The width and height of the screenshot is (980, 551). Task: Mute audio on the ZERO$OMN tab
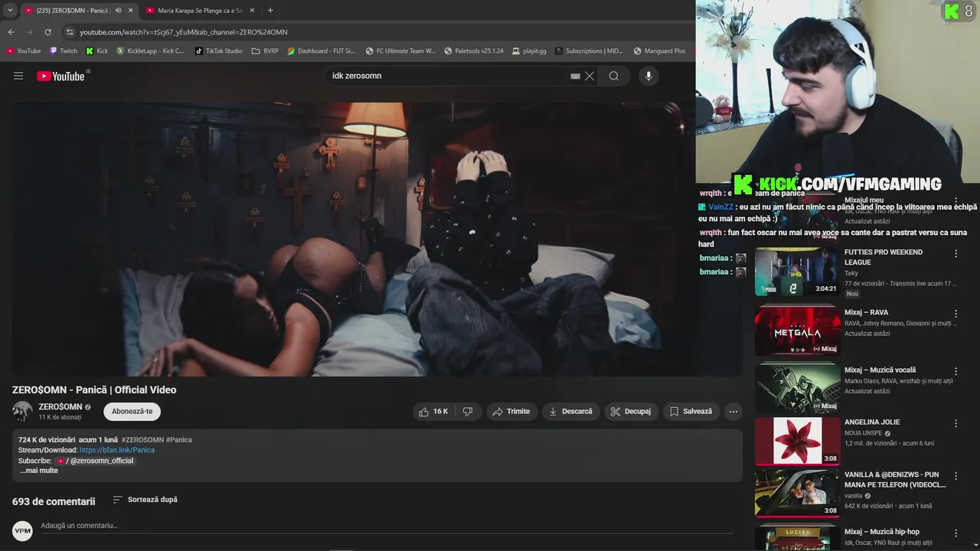118,11
